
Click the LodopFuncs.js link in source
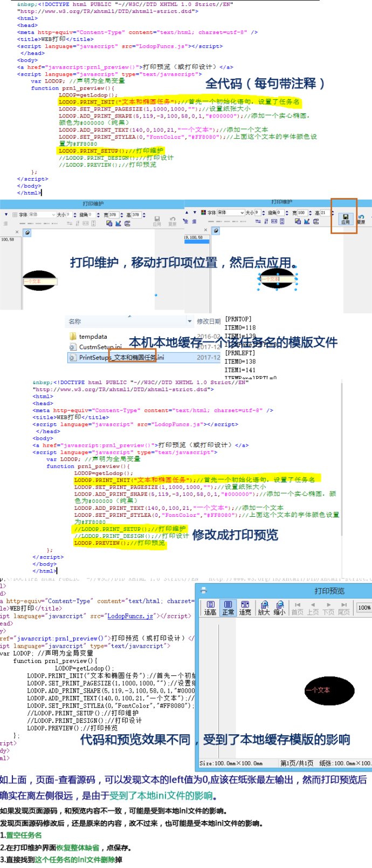pyautogui.click(x=130, y=616)
